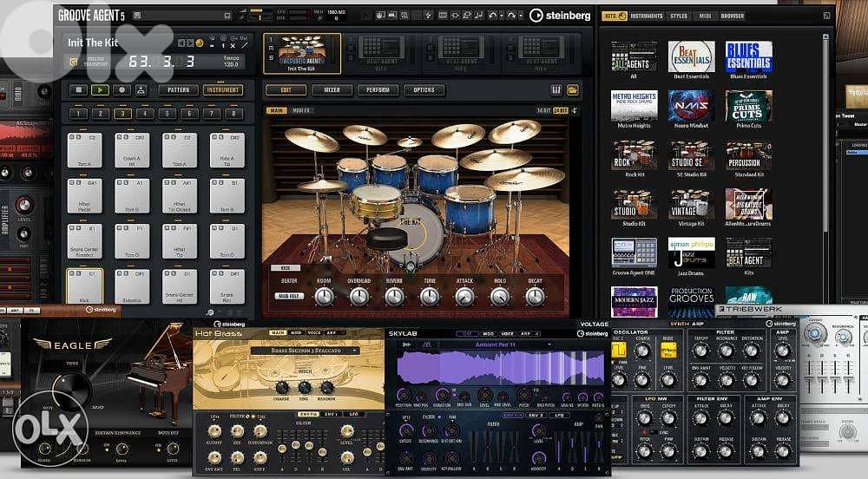The width and height of the screenshot is (868, 479).
Task: Switch sample quality to 24 BIT
Action: 560,110
